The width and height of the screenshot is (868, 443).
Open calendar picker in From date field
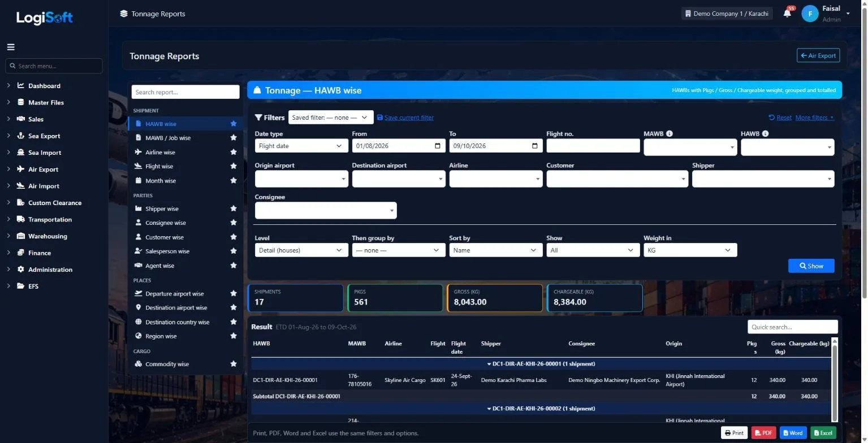(x=438, y=146)
